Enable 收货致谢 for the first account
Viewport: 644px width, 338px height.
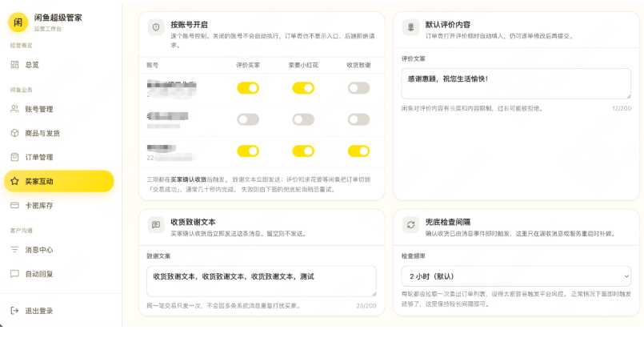tap(358, 88)
